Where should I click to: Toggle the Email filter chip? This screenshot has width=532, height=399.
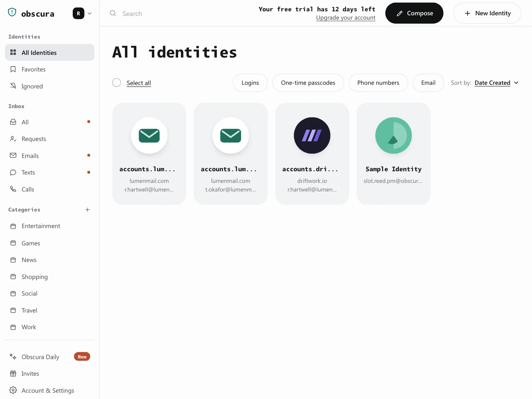pyautogui.click(x=428, y=83)
